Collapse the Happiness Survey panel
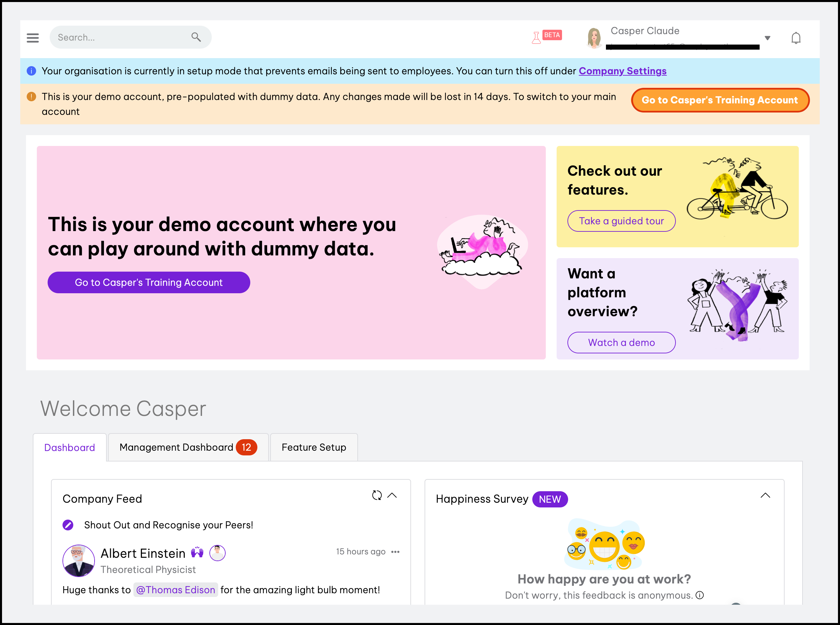 [x=765, y=495]
